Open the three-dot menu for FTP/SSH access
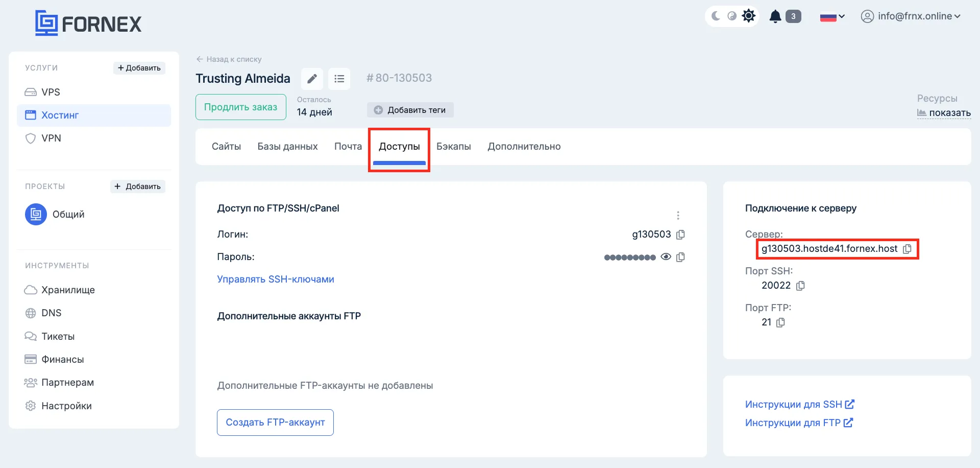The width and height of the screenshot is (980, 468). tap(678, 215)
